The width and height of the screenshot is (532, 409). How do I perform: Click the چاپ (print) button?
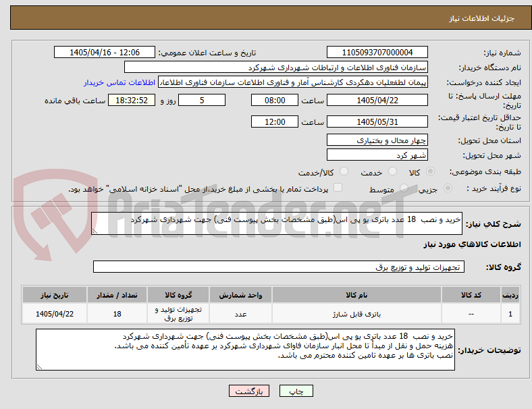tap(296, 391)
